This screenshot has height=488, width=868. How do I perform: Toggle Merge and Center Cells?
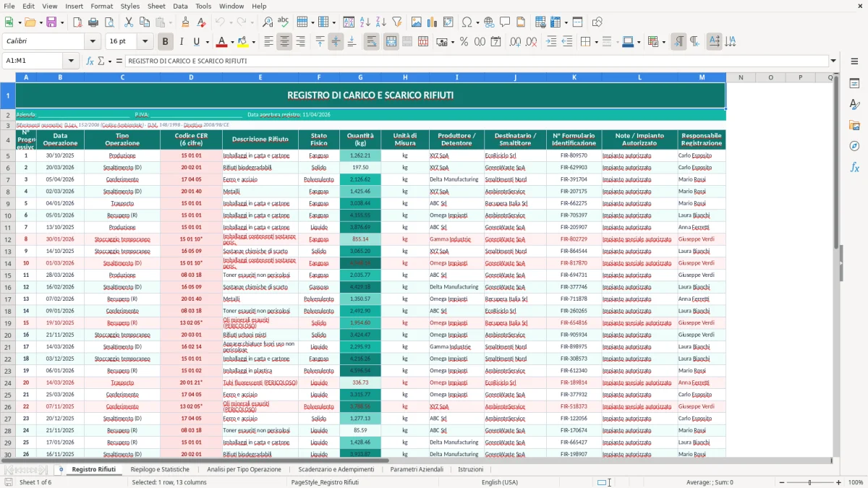(x=391, y=42)
